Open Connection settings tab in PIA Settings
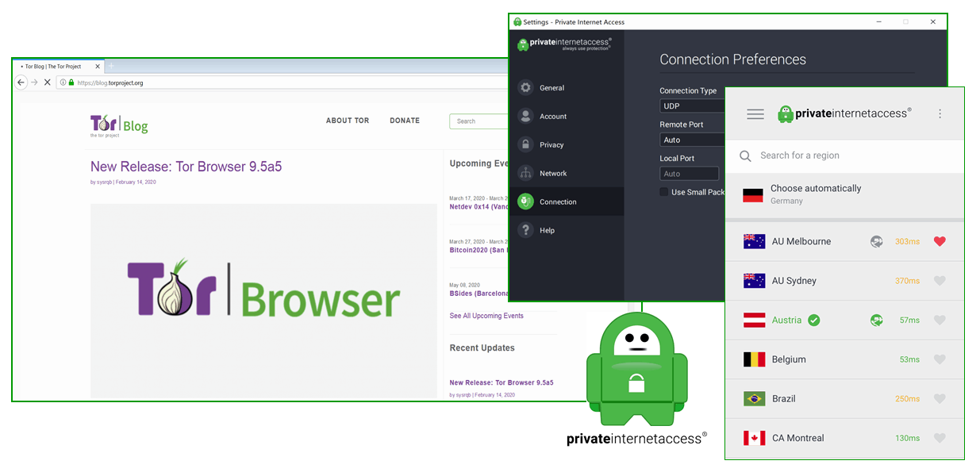This screenshot has width=980, height=476. (x=566, y=202)
